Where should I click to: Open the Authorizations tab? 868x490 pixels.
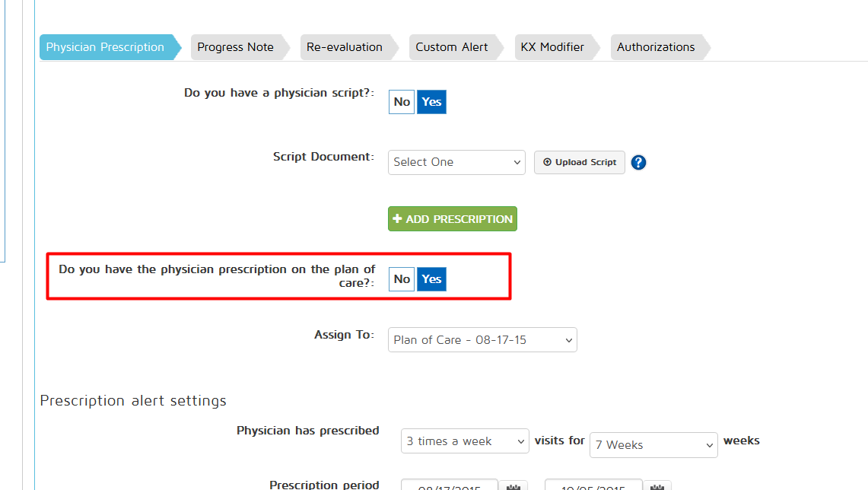656,47
